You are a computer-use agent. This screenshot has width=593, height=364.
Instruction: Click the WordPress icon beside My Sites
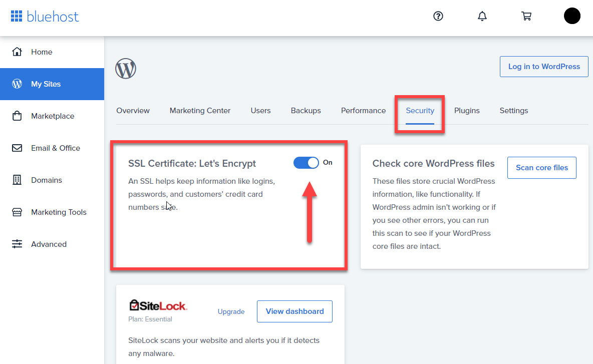pos(17,84)
